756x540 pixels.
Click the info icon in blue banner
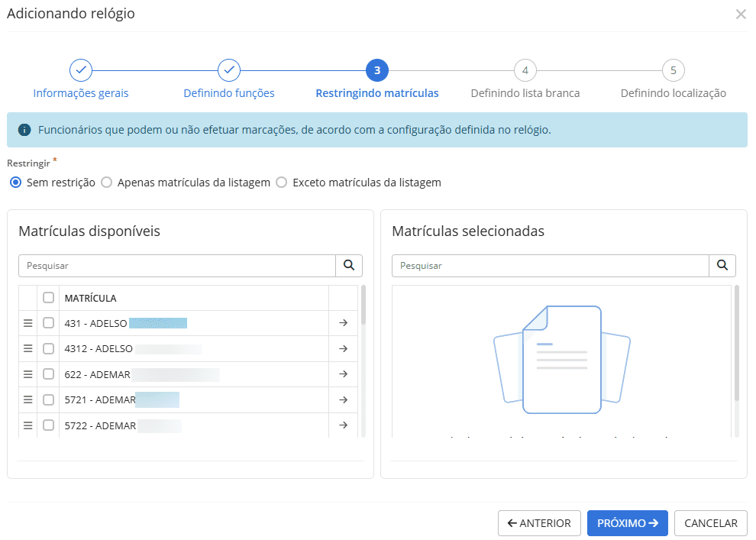tap(24, 130)
